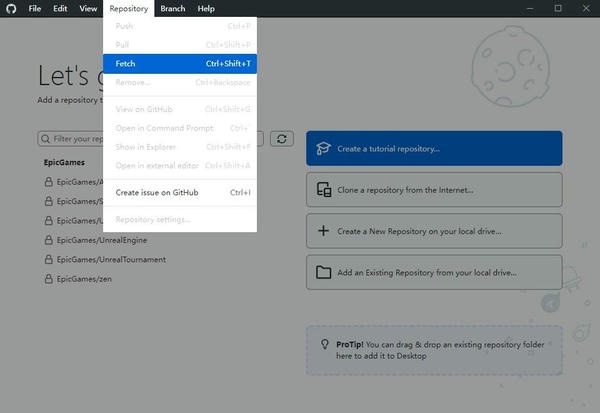This screenshot has width=600, height=413.
Task: Open the View menu
Action: pyautogui.click(x=88, y=8)
